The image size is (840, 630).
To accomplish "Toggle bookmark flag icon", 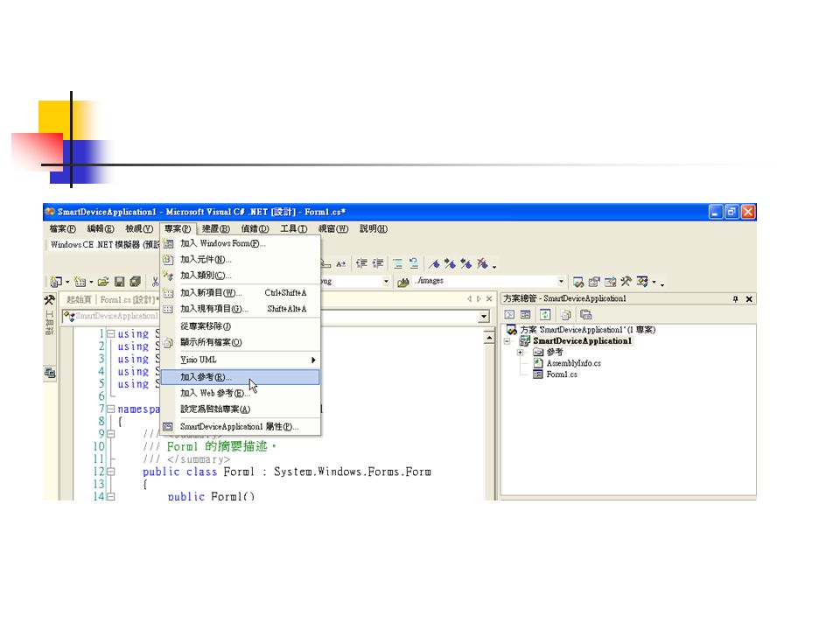I will [x=434, y=263].
